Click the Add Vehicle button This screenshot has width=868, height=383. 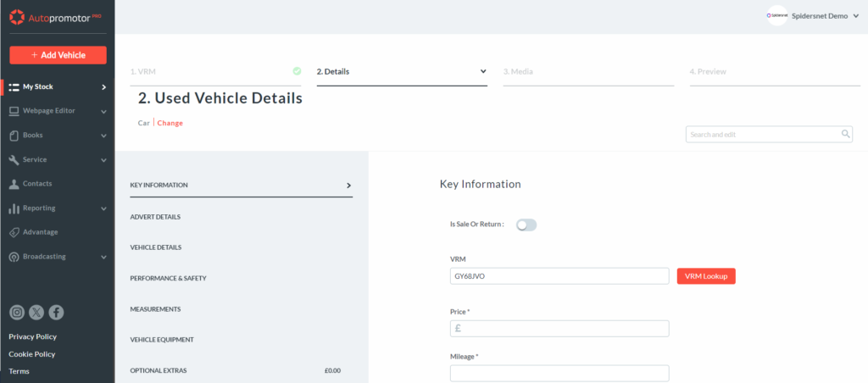click(58, 55)
